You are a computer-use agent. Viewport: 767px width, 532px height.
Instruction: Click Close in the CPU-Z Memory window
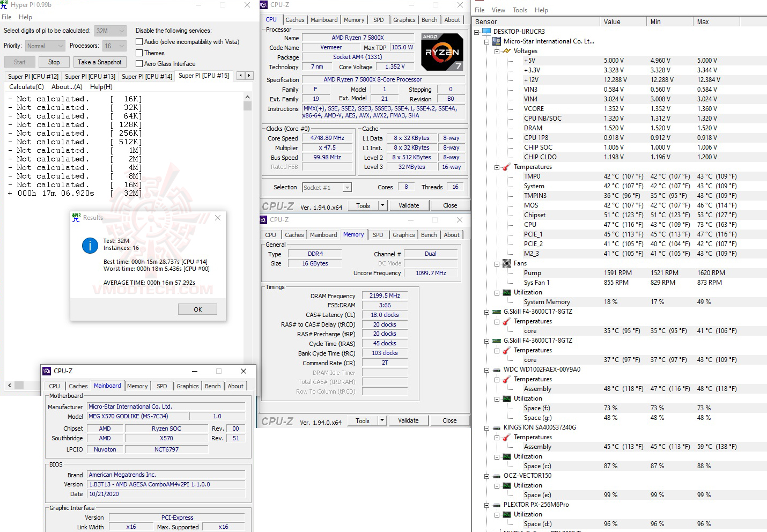tap(449, 420)
